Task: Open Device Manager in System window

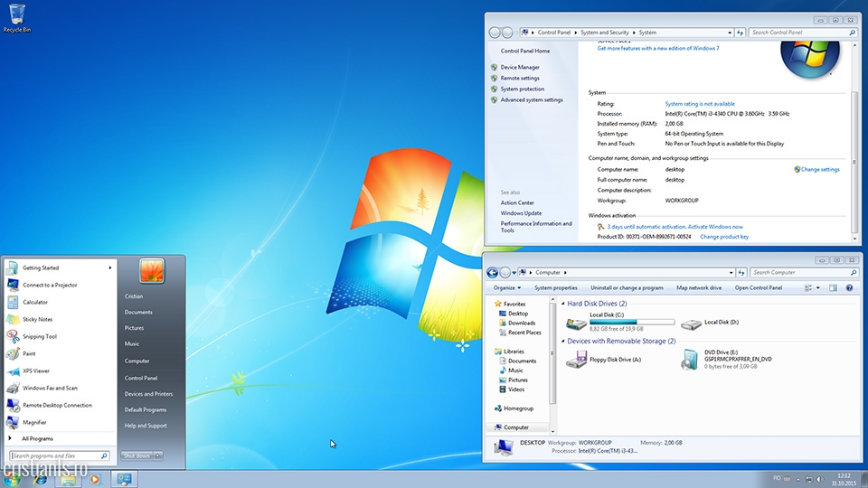Action: coord(520,68)
